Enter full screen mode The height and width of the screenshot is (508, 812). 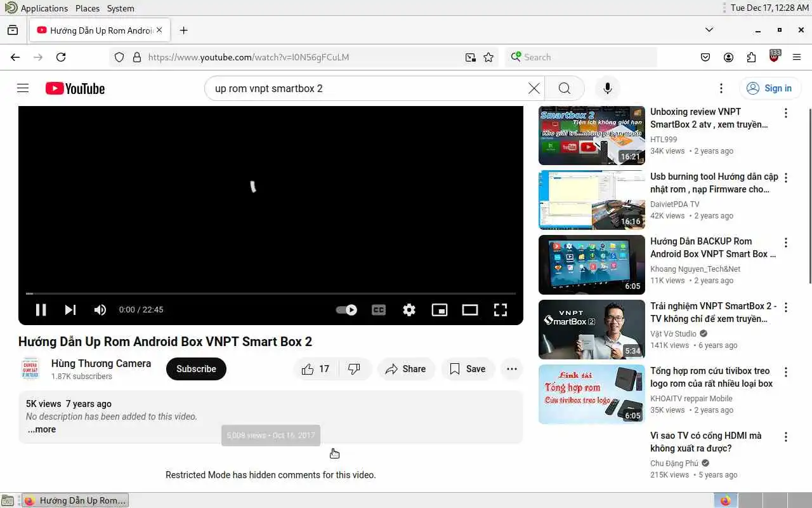(x=501, y=310)
